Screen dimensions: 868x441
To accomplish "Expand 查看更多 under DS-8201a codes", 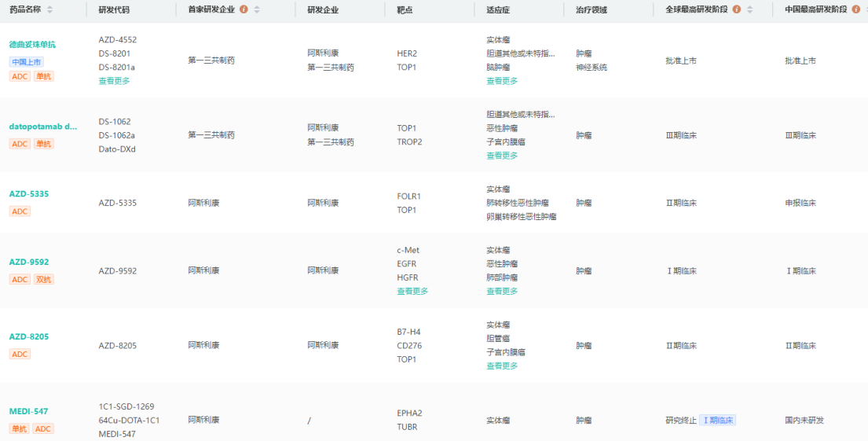I will coord(114,81).
